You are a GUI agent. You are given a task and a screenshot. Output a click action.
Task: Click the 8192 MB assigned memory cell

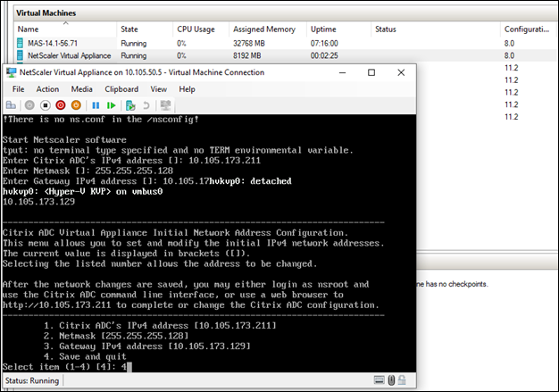pyautogui.click(x=247, y=55)
